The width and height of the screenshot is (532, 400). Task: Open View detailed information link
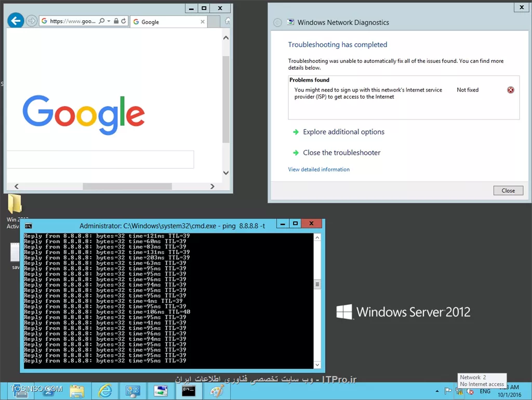coord(318,169)
